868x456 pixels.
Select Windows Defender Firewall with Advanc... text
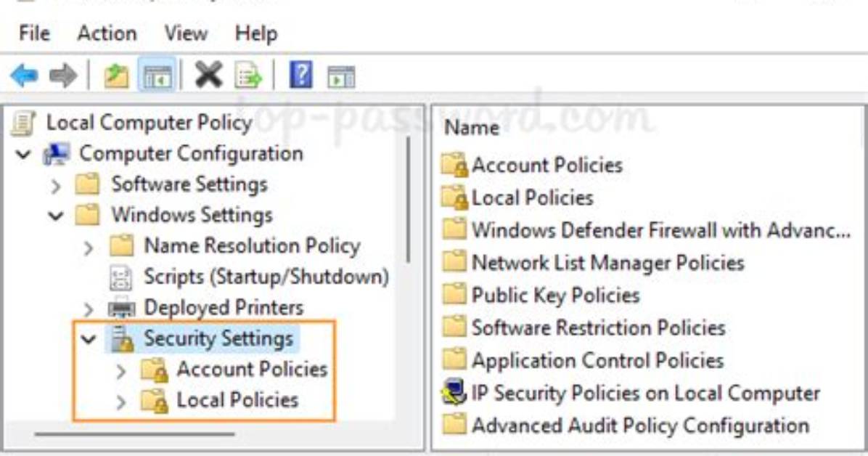click(x=661, y=230)
